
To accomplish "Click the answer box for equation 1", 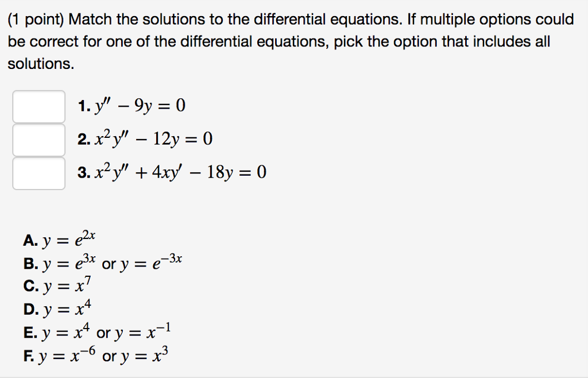I will (38, 107).
